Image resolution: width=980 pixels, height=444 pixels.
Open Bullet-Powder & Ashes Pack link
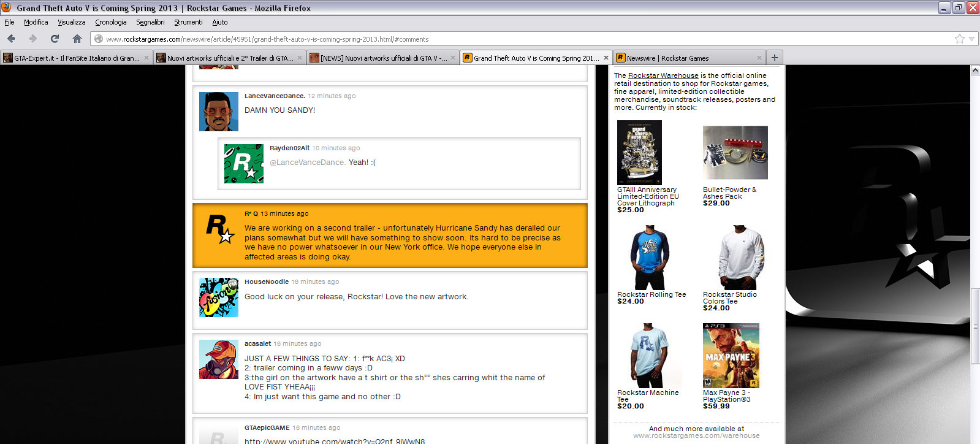tap(729, 193)
